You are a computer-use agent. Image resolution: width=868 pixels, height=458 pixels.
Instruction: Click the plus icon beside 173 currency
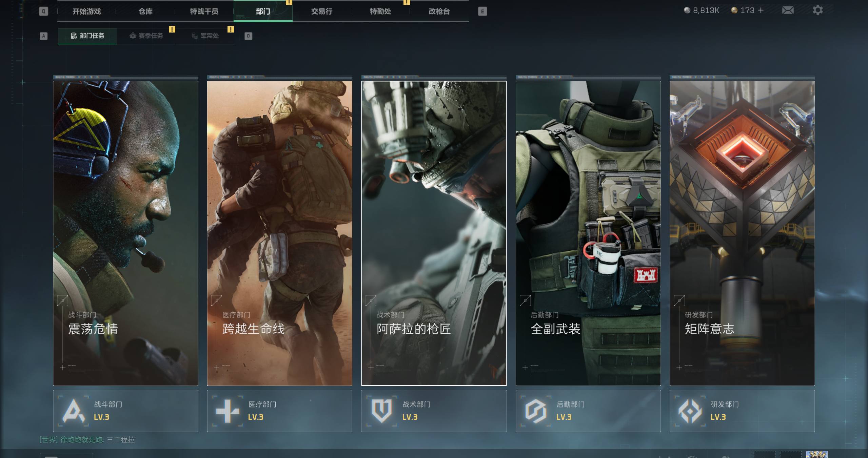pyautogui.click(x=761, y=11)
